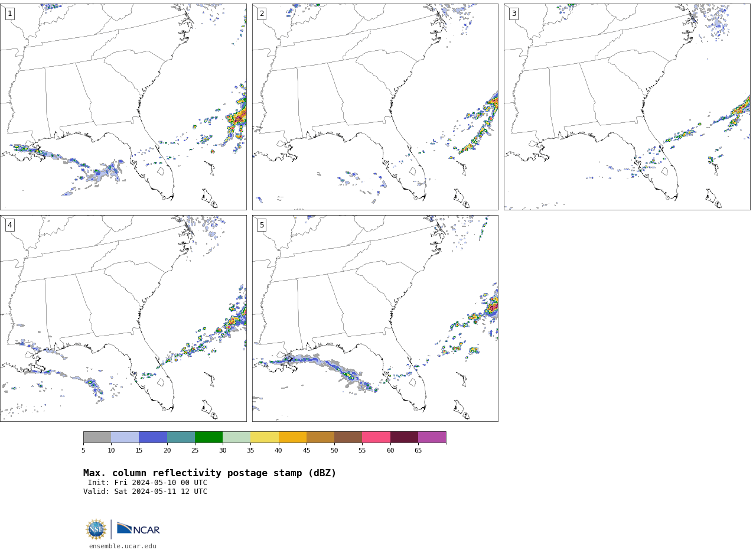Image resolution: width=756 pixels, height=553 pixels.
Task: Open ensemble member 2 reflectivity map
Action: coord(375,107)
